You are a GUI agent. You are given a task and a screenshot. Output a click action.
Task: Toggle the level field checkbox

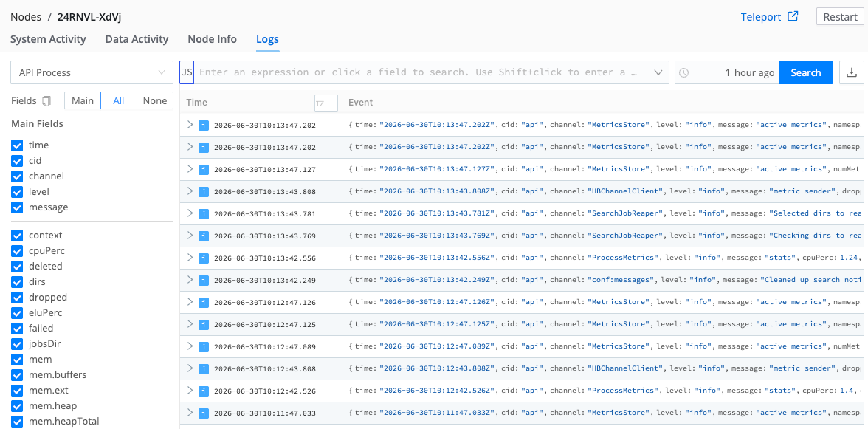tap(16, 192)
